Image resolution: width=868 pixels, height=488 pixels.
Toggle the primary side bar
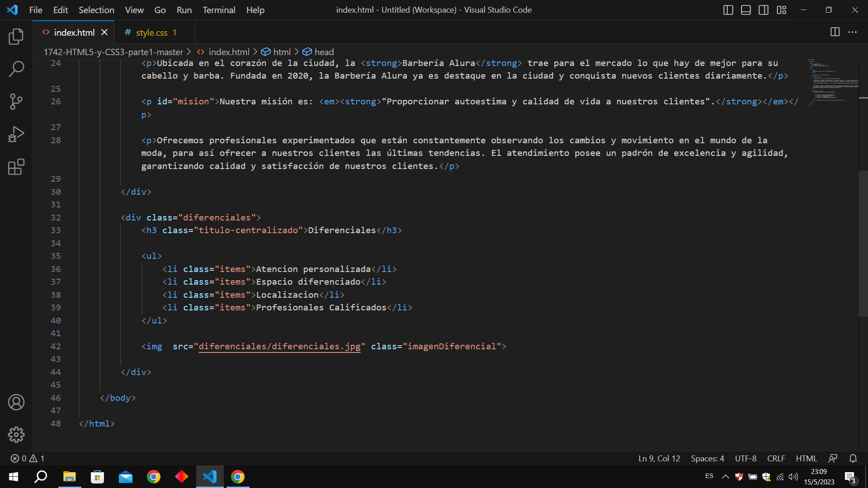728,10
